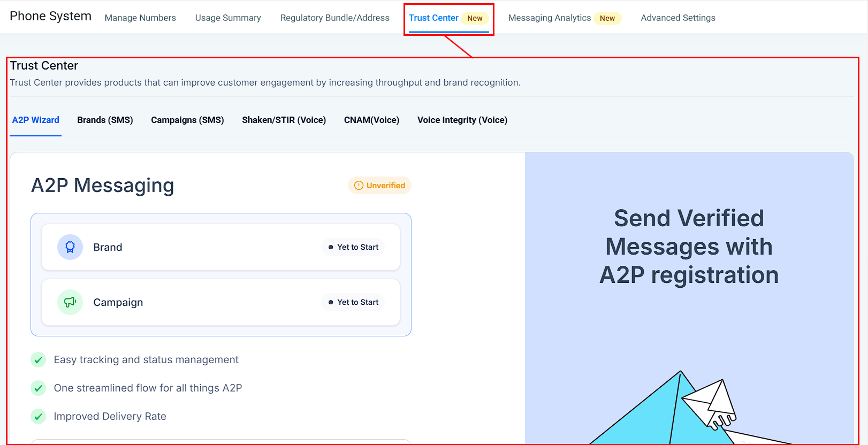Click Campaign's Yet to Start status button
This screenshot has height=445, width=868.
tap(353, 302)
